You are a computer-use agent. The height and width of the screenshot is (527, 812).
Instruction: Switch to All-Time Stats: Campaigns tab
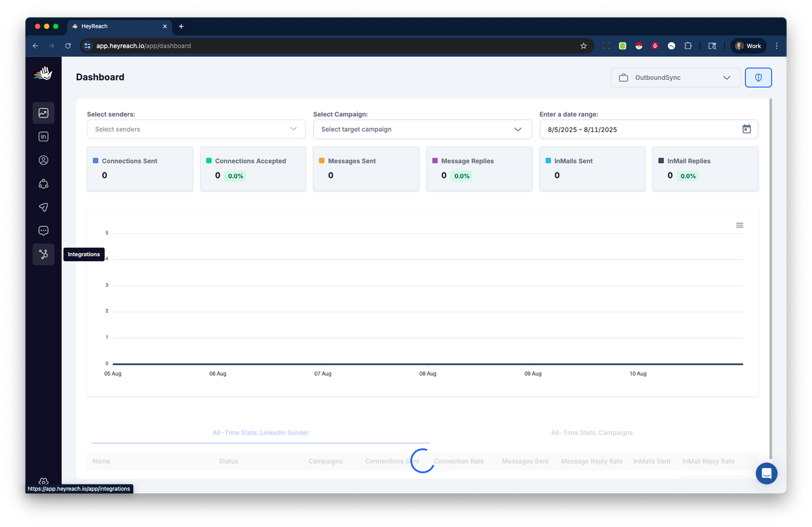592,432
